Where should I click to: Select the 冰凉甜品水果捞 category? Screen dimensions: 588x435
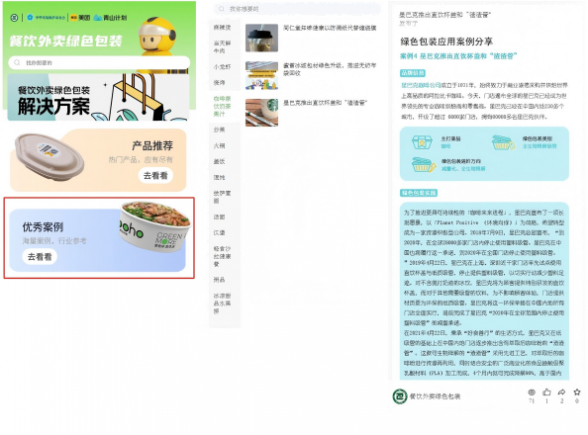pyautogui.click(x=222, y=303)
